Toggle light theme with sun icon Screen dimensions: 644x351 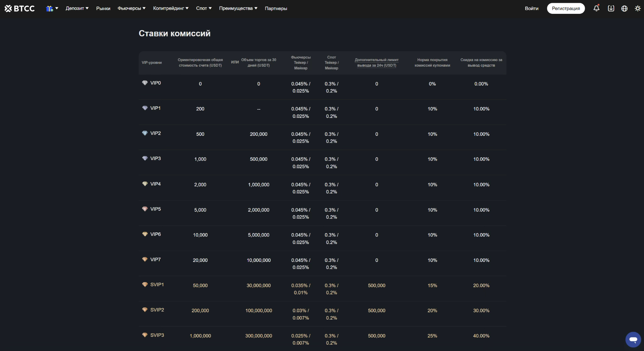tap(637, 8)
